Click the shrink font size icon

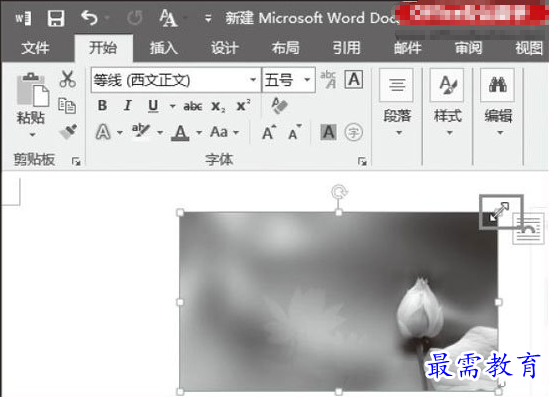[295, 132]
